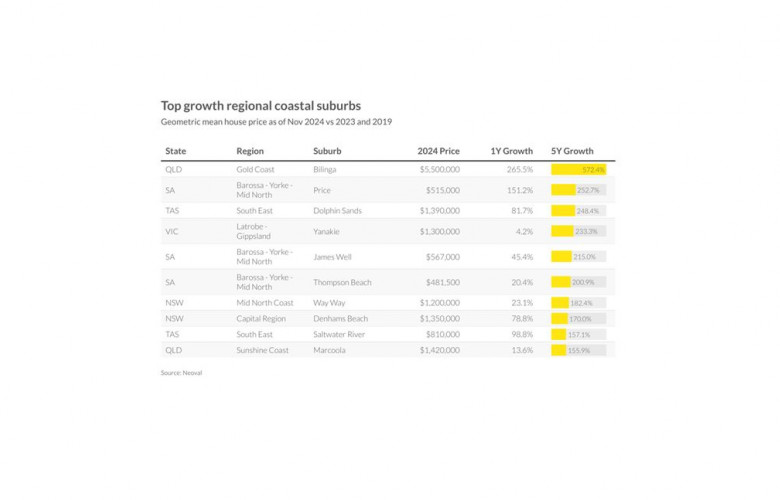This screenshot has height=500, width=780.
Task: Click the Bilinga 572.4% growth bar
Action: (579, 170)
